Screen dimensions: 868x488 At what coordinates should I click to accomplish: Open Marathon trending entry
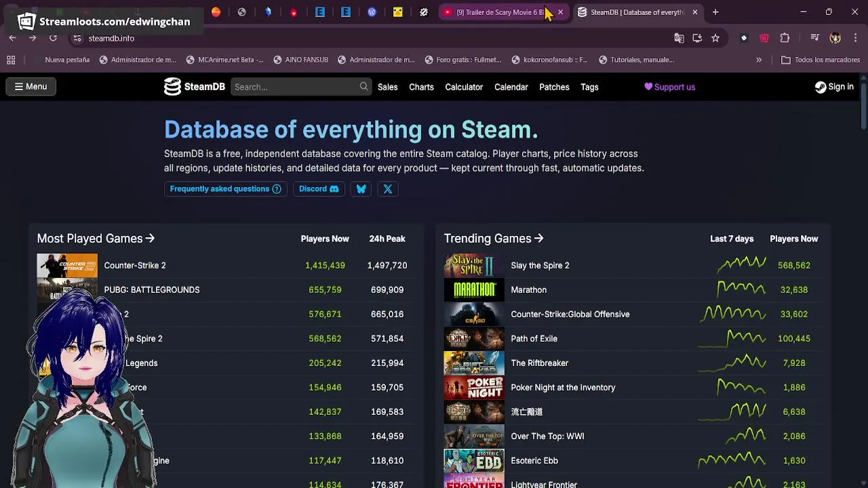[x=528, y=290]
